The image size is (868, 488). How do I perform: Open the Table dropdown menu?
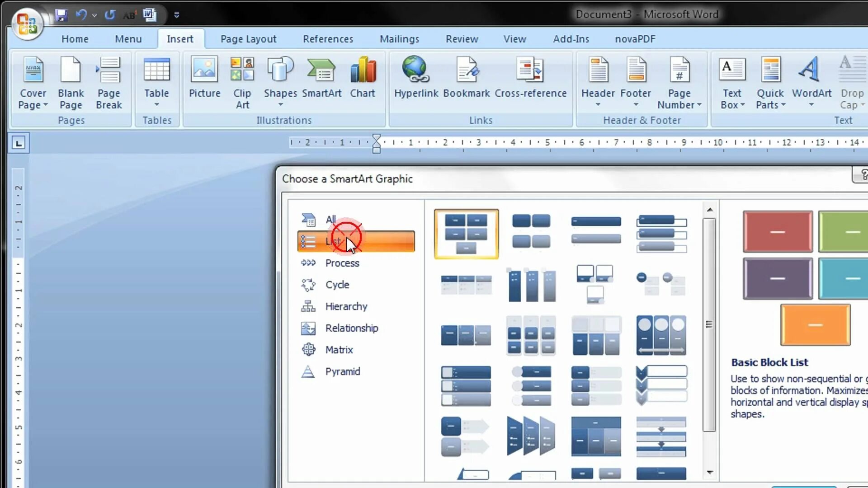pyautogui.click(x=156, y=105)
